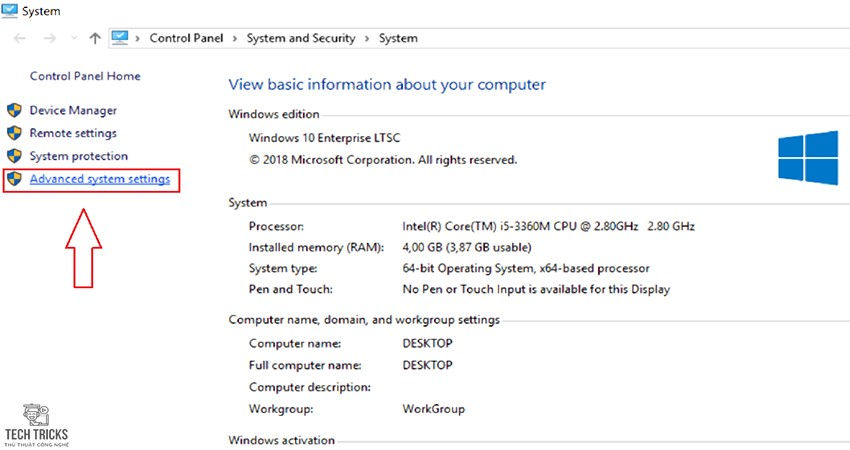Click the DESKTOP value beside Full computer name
Image resolution: width=850 pixels, height=450 pixels.
[x=427, y=365]
